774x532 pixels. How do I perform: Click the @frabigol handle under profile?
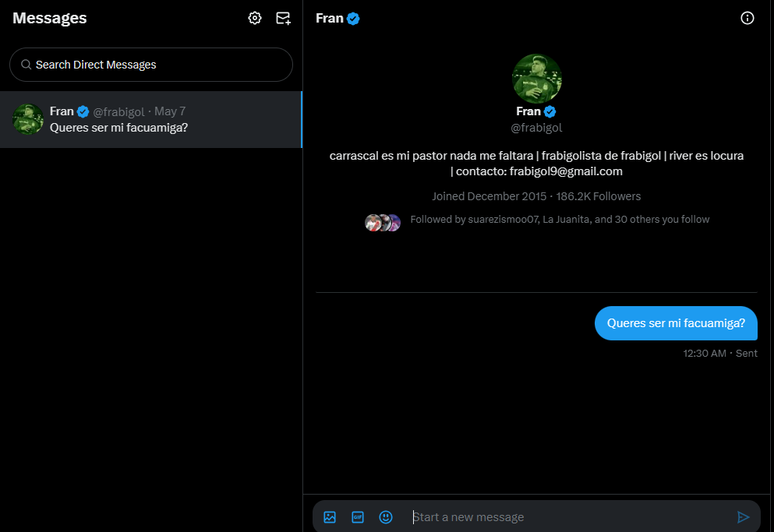[x=536, y=128]
